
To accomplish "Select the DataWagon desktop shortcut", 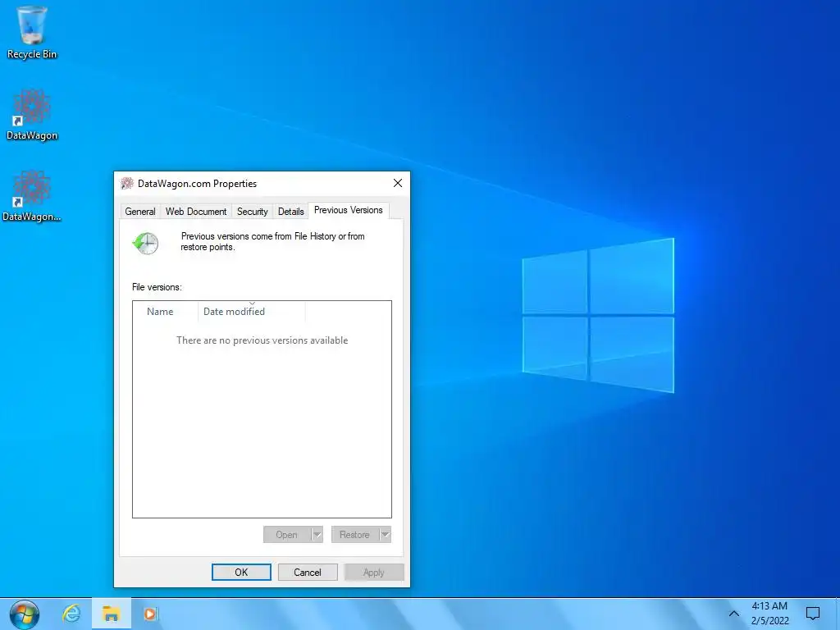I will tap(32, 115).
